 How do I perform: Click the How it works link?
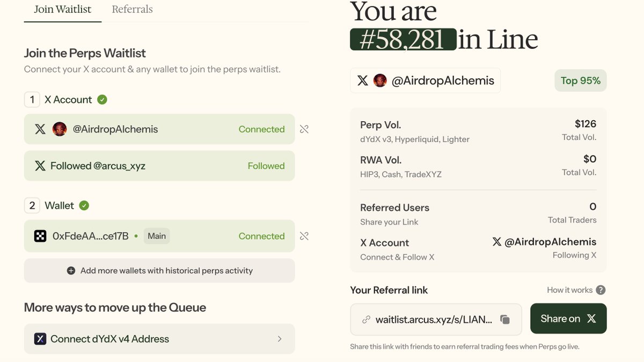[570, 290]
